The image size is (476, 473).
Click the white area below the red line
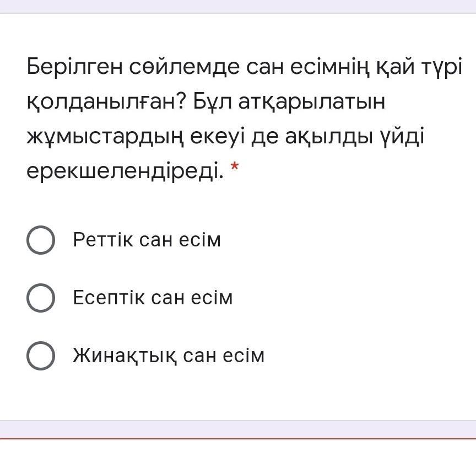(x=238, y=458)
